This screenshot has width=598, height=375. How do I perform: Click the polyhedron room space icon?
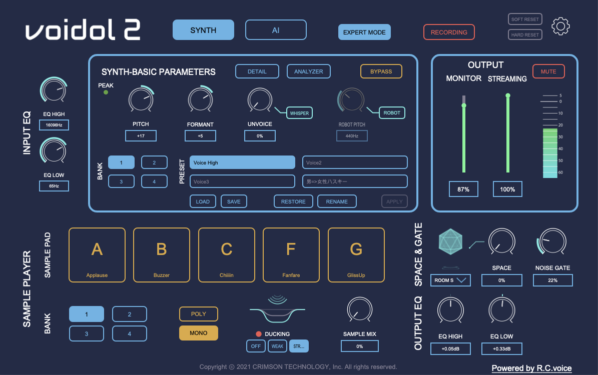click(450, 241)
